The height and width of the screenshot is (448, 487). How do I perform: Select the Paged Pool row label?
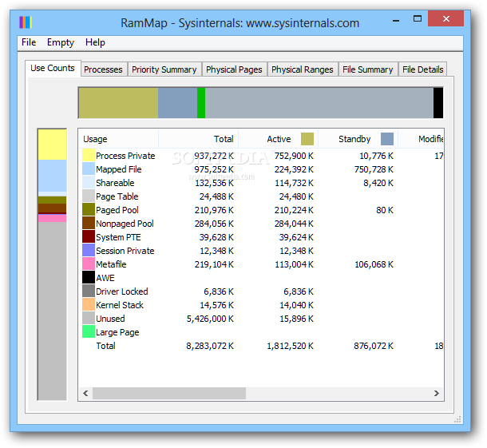[117, 210]
